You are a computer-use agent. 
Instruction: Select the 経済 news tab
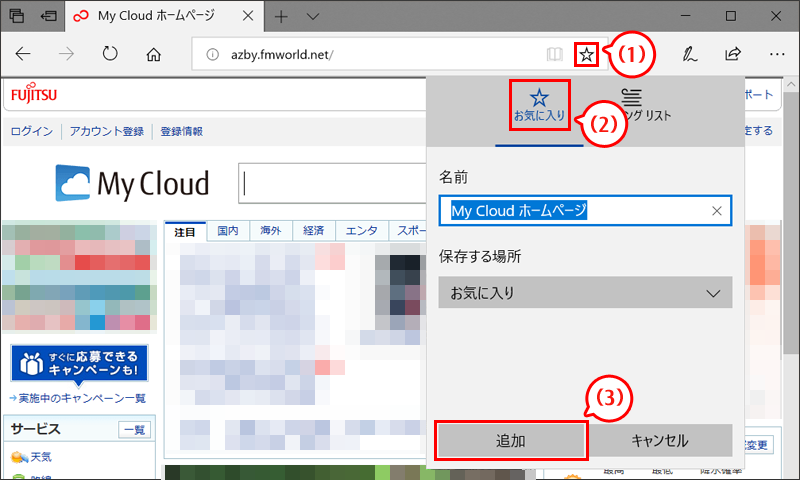click(314, 231)
